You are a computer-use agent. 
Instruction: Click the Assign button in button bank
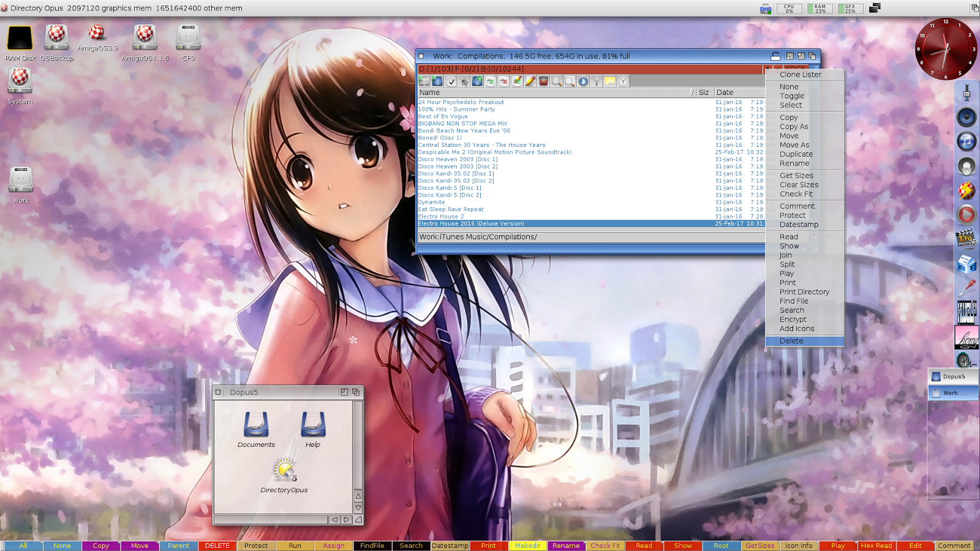point(334,545)
